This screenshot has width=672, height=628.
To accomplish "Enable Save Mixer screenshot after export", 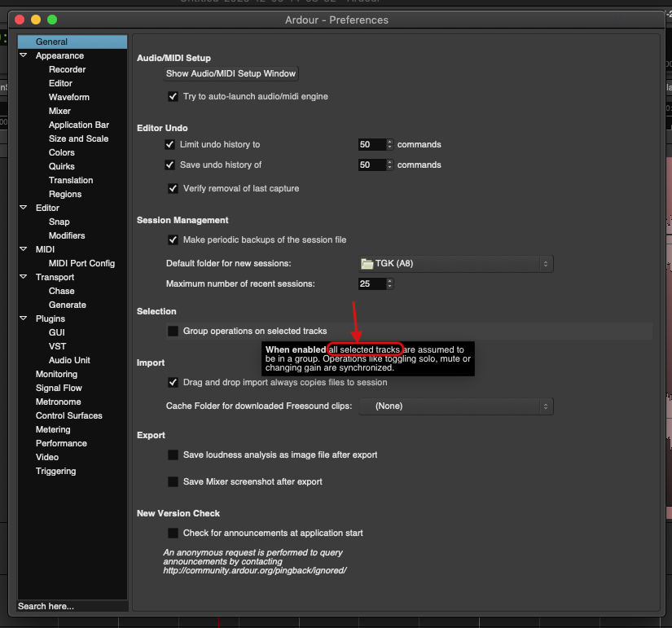I will (x=173, y=482).
